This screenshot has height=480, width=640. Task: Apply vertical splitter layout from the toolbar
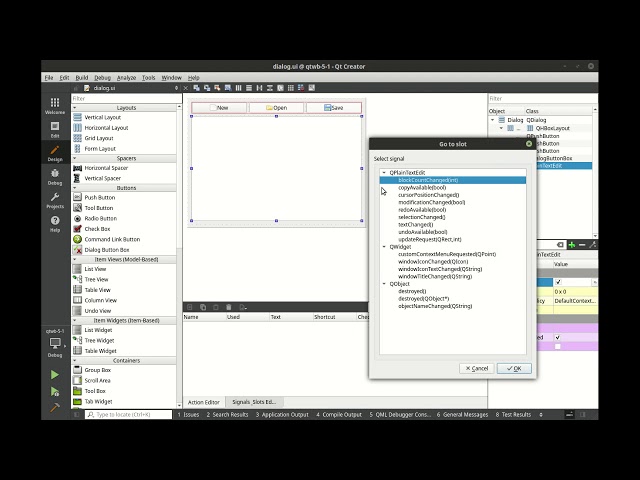[270, 88]
